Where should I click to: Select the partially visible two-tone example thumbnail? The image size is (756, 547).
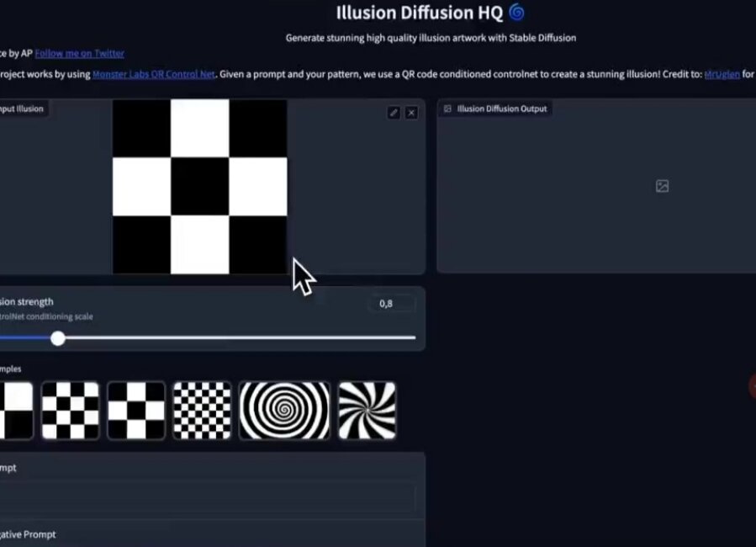click(16, 411)
